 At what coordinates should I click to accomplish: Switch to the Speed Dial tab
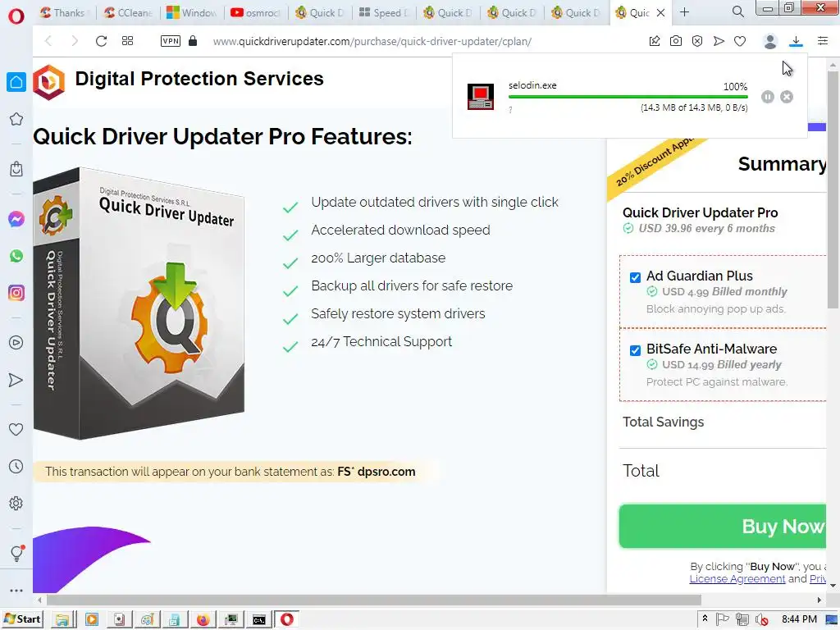click(384, 13)
